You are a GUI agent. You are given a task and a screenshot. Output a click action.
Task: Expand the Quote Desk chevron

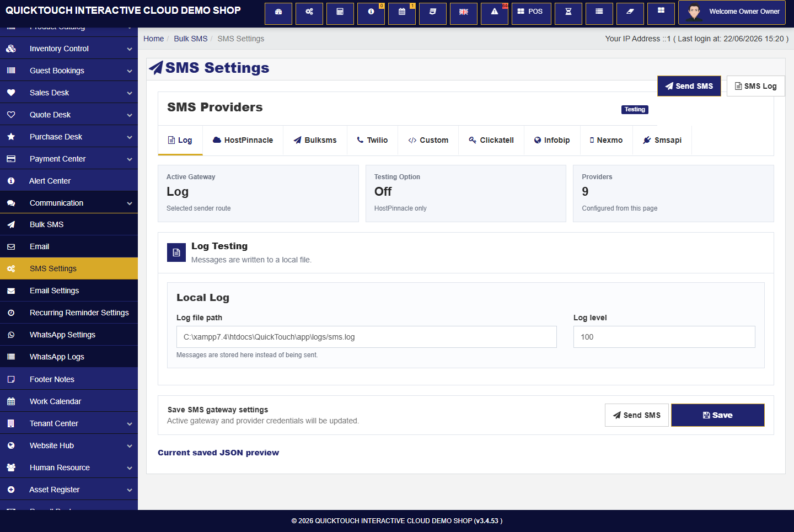(130, 115)
